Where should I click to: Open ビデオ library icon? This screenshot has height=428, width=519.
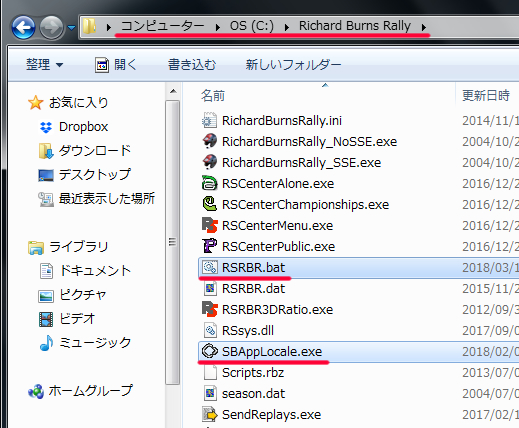tap(46, 319)
